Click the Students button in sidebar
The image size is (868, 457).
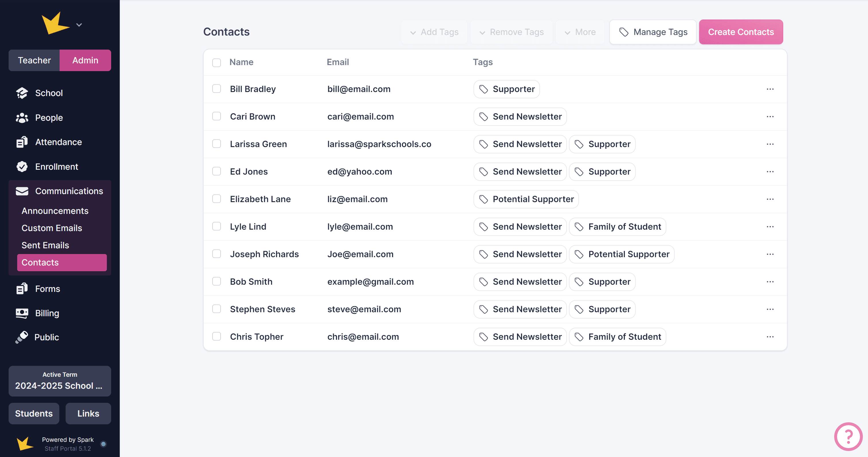(x=34, y=413)
